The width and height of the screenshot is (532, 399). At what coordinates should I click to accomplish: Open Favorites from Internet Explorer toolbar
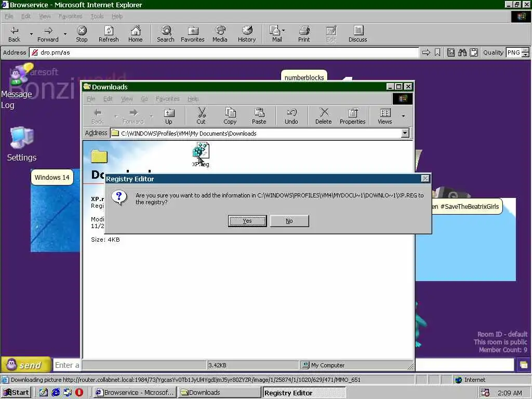coord(193,34)
